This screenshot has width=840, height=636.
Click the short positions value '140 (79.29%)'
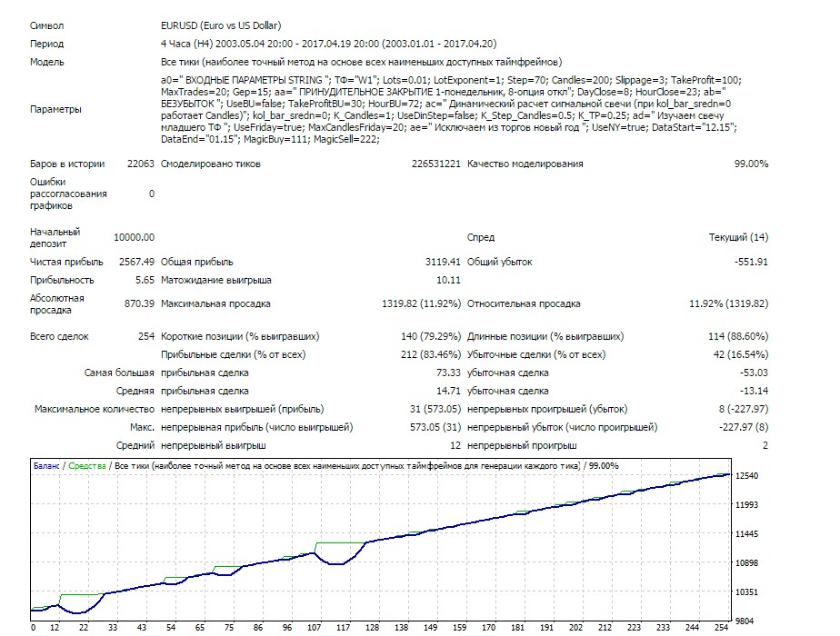(x=431, y=336)
